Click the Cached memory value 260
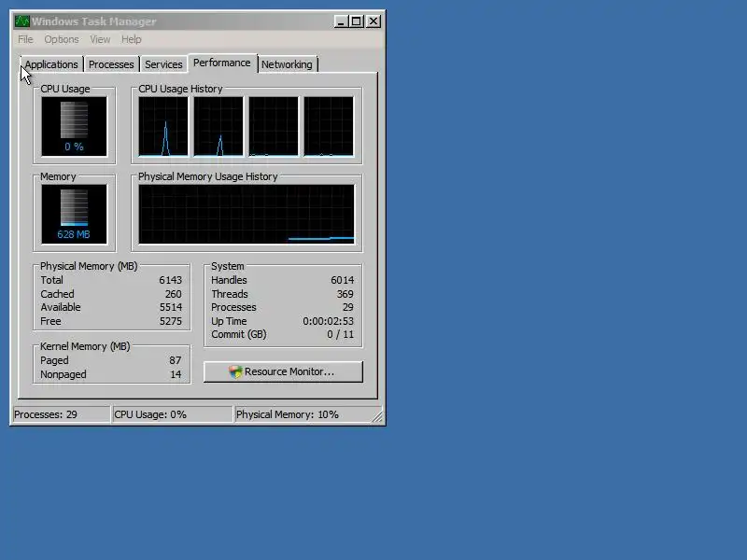The image size is (747, 560). tap(174, 294)
